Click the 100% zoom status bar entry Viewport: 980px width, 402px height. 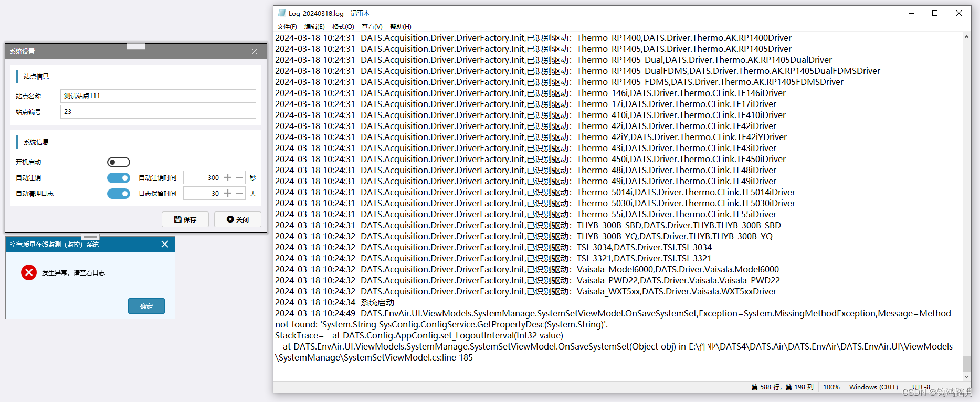click(x=831, y=387)
